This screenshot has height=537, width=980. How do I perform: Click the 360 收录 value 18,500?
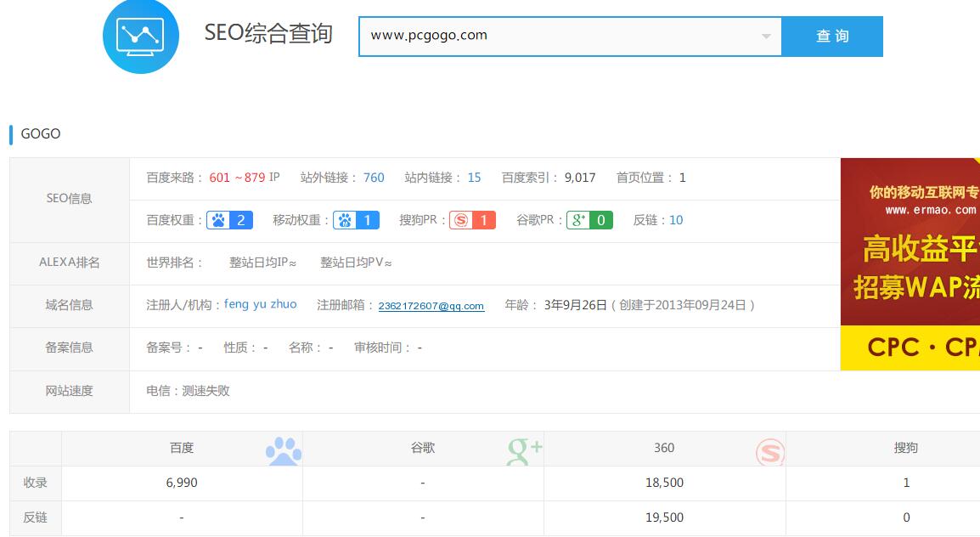(664, 483)
